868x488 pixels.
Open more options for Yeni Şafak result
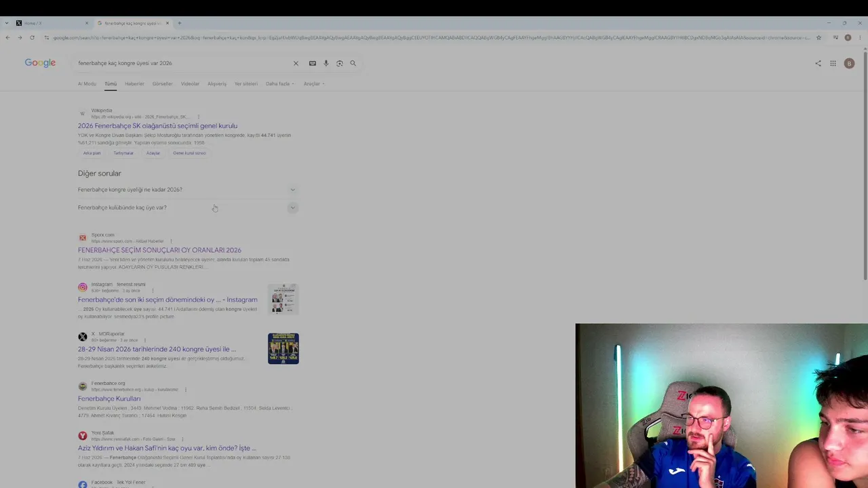click(182, 439)
